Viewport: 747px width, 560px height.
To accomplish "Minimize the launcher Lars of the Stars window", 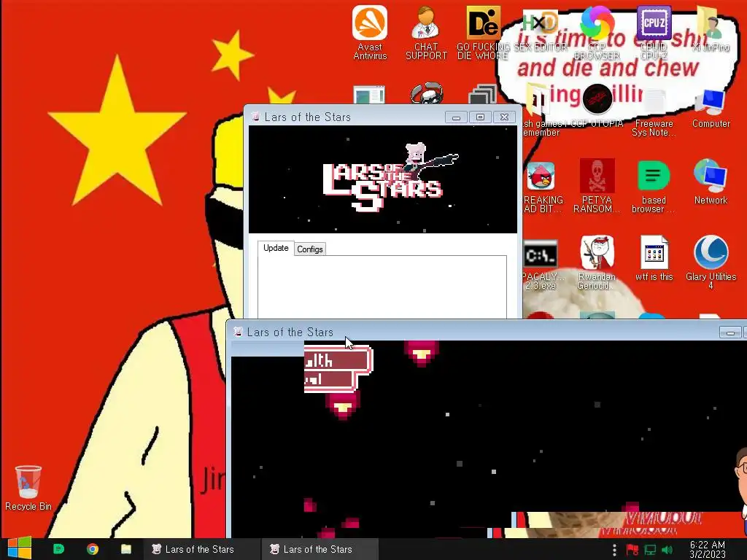I will pos(456,117).
